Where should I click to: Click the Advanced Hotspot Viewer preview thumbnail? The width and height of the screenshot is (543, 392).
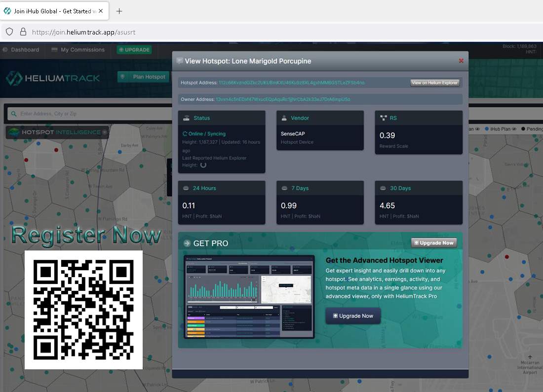pos(249,296)
